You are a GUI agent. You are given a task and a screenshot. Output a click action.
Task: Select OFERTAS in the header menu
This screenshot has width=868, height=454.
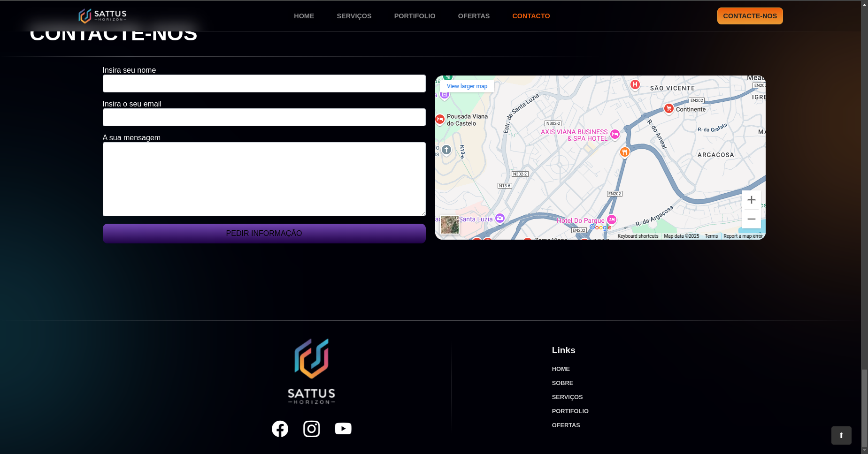[x=474, y=16]
